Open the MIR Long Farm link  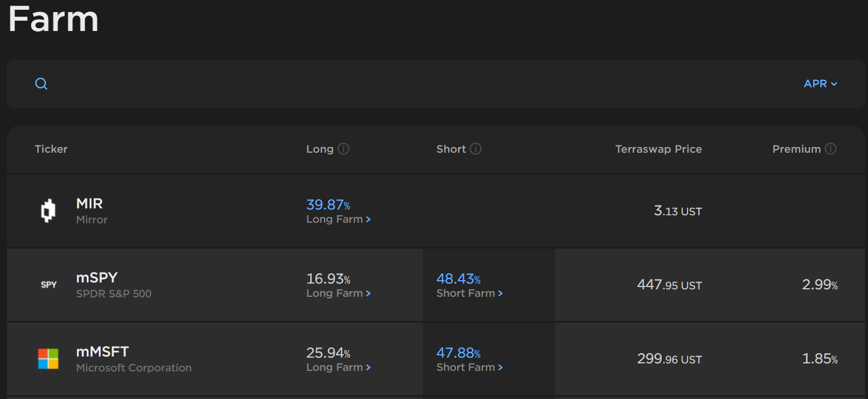[338, 219]
